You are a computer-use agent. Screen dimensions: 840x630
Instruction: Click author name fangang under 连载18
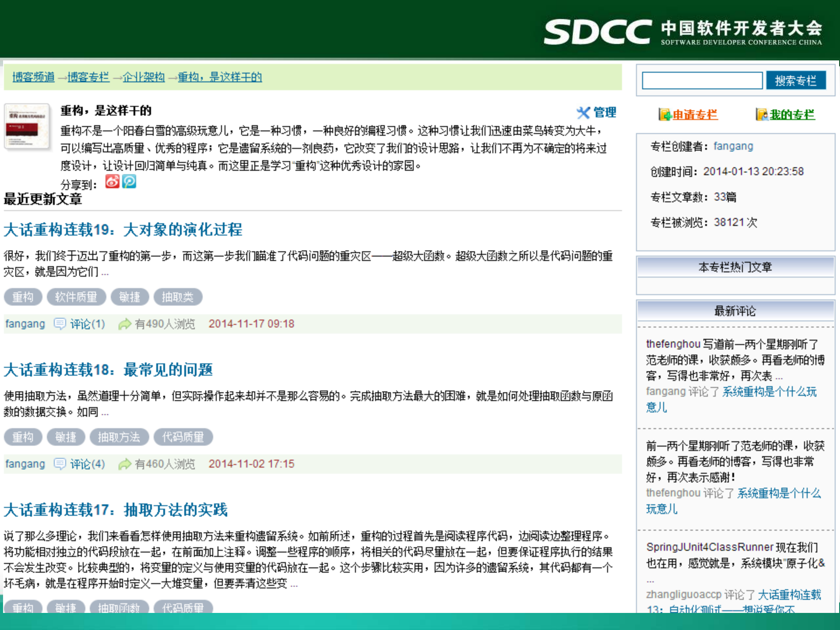coord(25,464)
